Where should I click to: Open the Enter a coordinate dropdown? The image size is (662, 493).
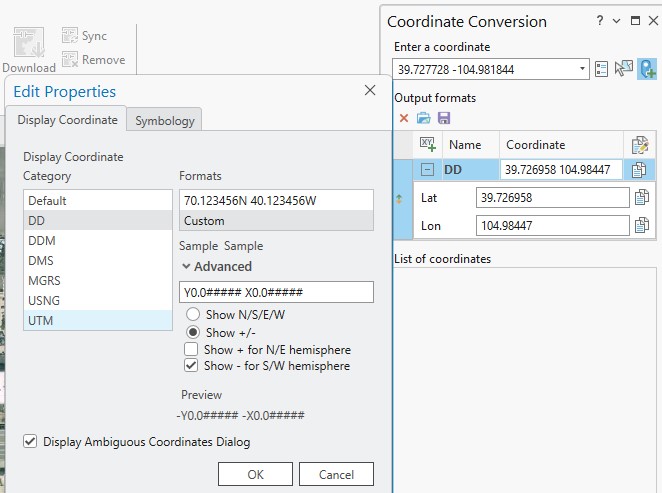tap(583, 70)
